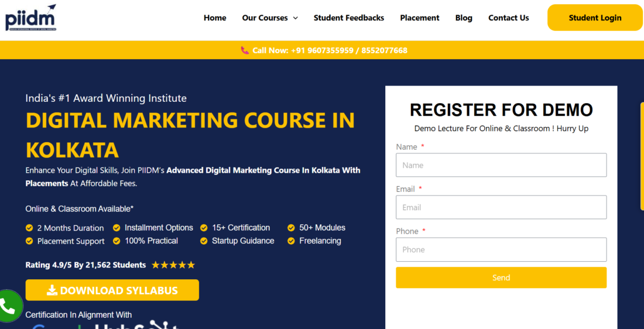This screenshot has width=644, height=329.
Task: Click the Call Now phone number link
Action: tap(330, 50)
